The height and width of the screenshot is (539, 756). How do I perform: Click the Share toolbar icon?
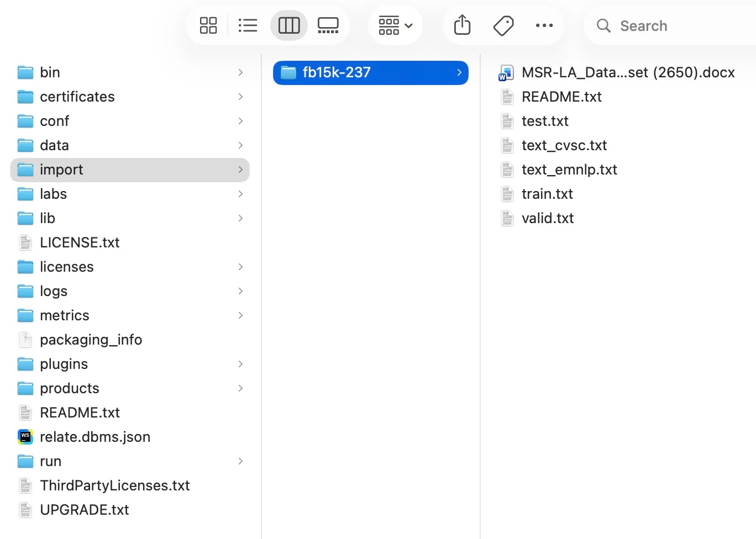(x=462, y=25)
